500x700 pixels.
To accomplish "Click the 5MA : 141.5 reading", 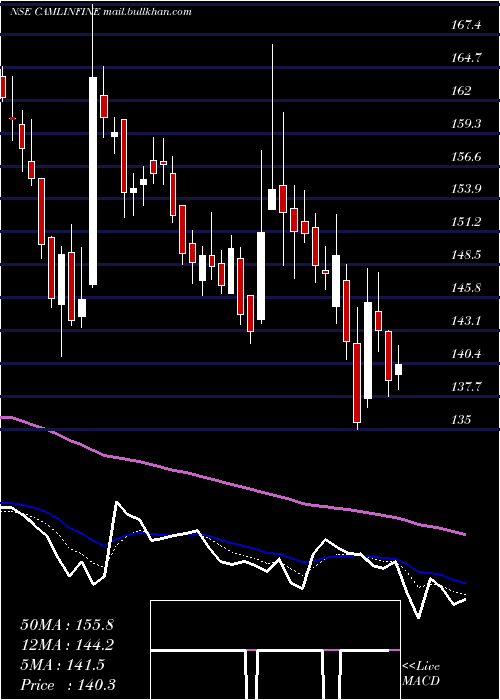I will (x=62, y=665).
